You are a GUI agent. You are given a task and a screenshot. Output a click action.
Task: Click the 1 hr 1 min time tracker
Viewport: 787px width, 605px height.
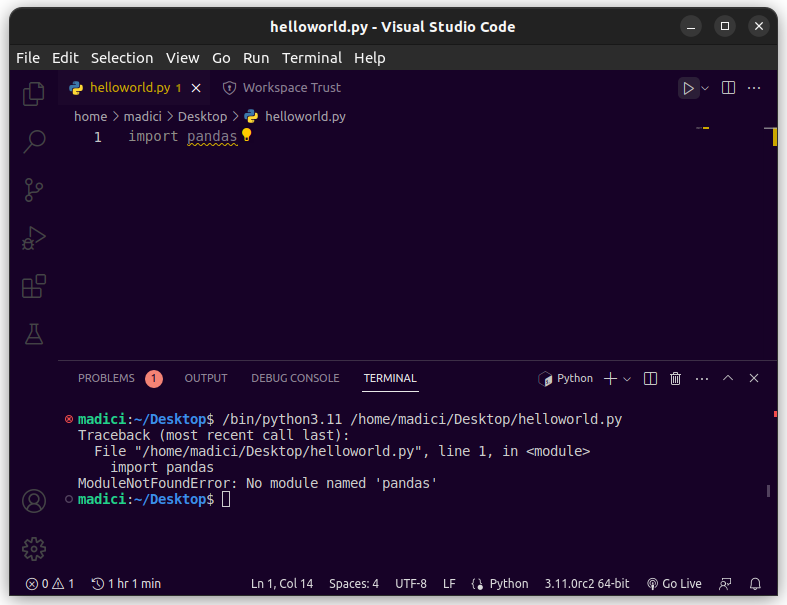126,583
